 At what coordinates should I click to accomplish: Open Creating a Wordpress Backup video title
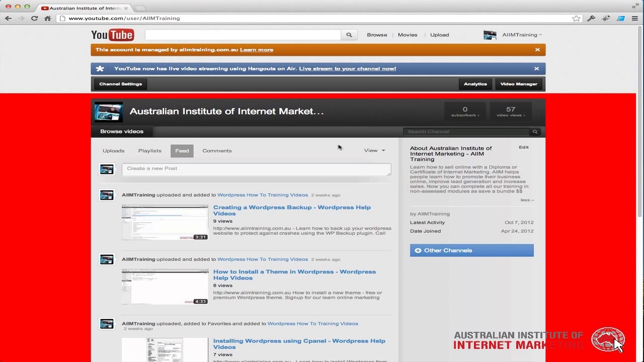[292, 210]
